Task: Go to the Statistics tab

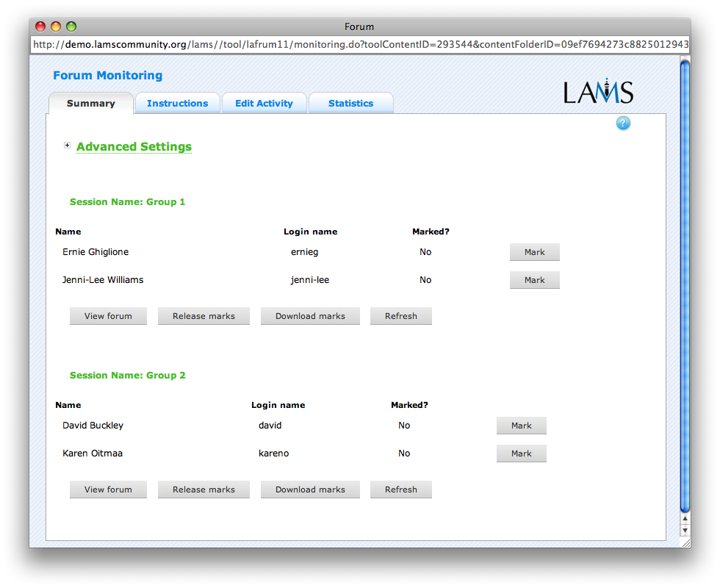Action: 350,104
